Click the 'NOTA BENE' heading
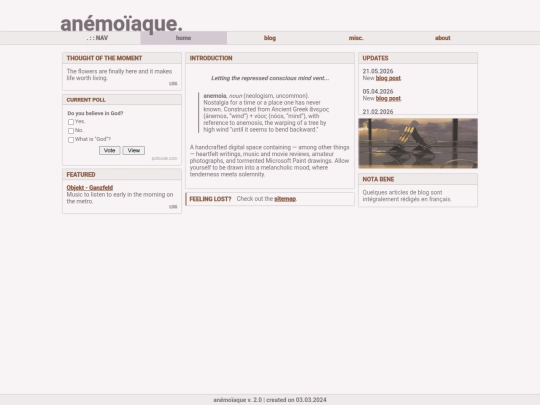The width and height of the screenshot is (540, 405). click(x=378, y=179)
